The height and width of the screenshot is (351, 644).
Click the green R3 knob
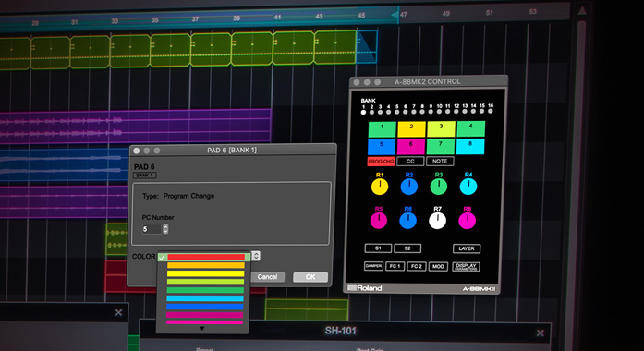439,187
